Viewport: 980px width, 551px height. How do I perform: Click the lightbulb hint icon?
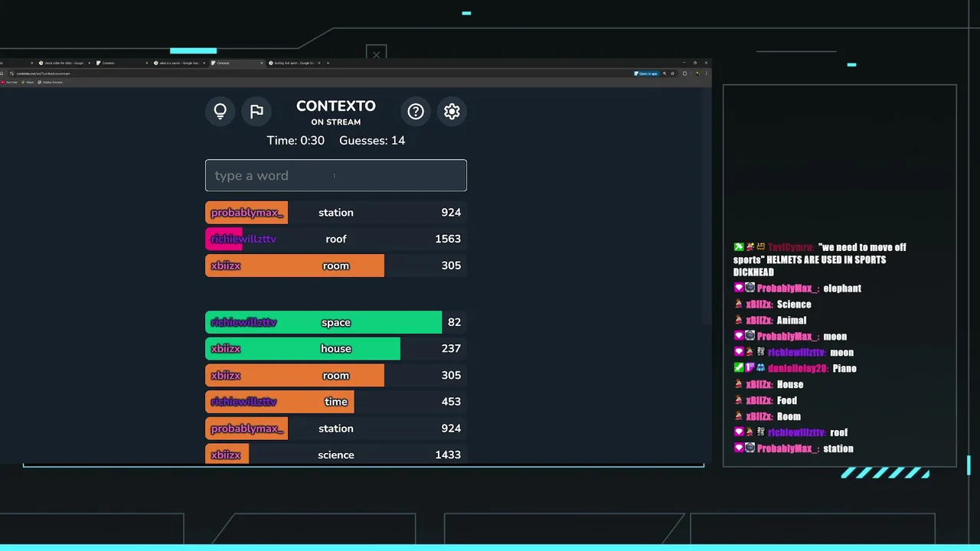point(220,112)
